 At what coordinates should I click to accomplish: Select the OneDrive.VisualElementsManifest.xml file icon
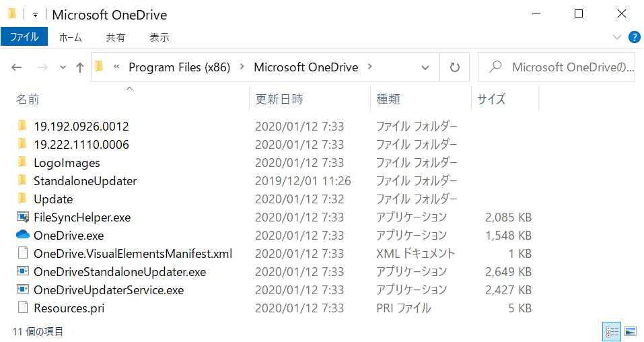(23, 253)
